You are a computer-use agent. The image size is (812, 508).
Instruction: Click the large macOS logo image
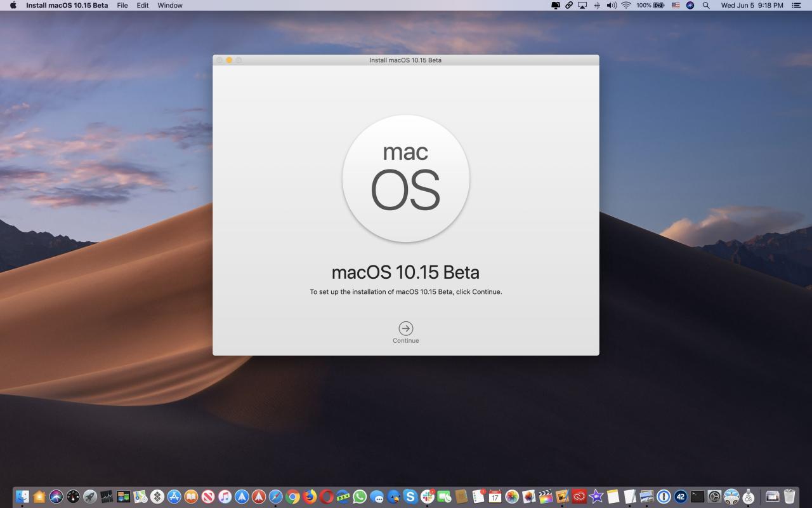(406, 178)
